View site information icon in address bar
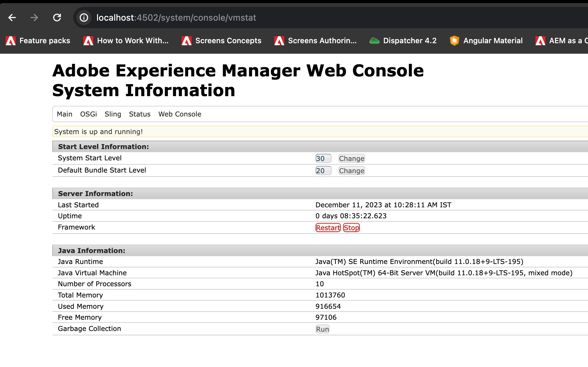 (84, 18)
